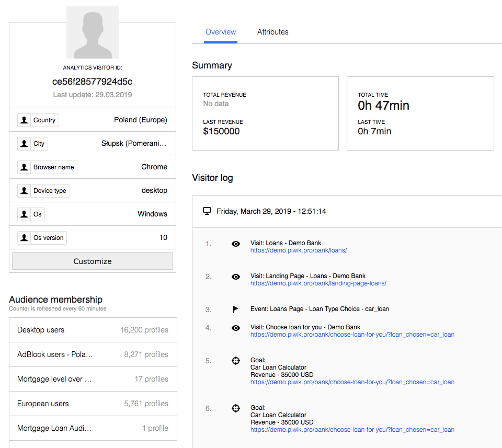The width and height of the screenshot is (502, 448).
Task: Click the visitor profile avatar image
Action: pos(92,32)
